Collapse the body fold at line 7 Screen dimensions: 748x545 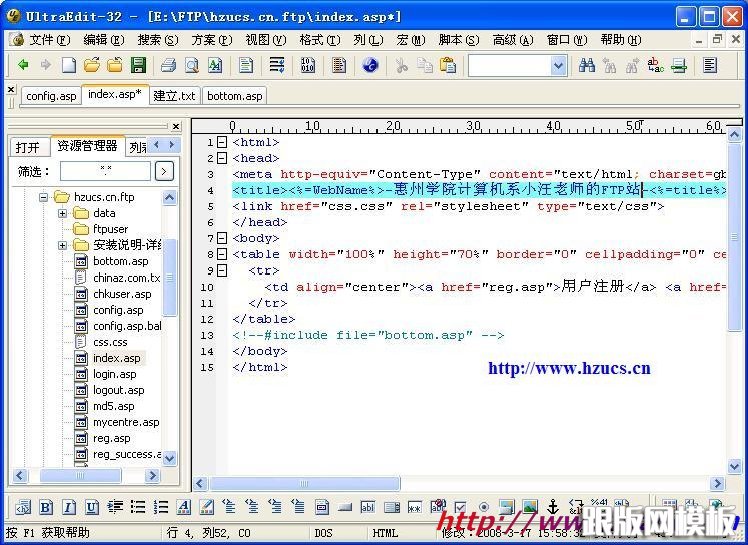pos(222,238)
